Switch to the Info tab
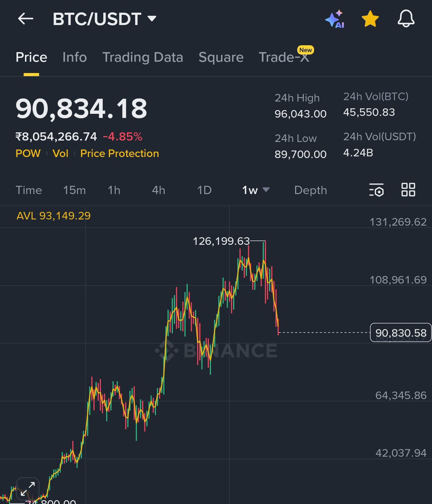This screenshot has height=504, width=432. click(x=74, y=57)
